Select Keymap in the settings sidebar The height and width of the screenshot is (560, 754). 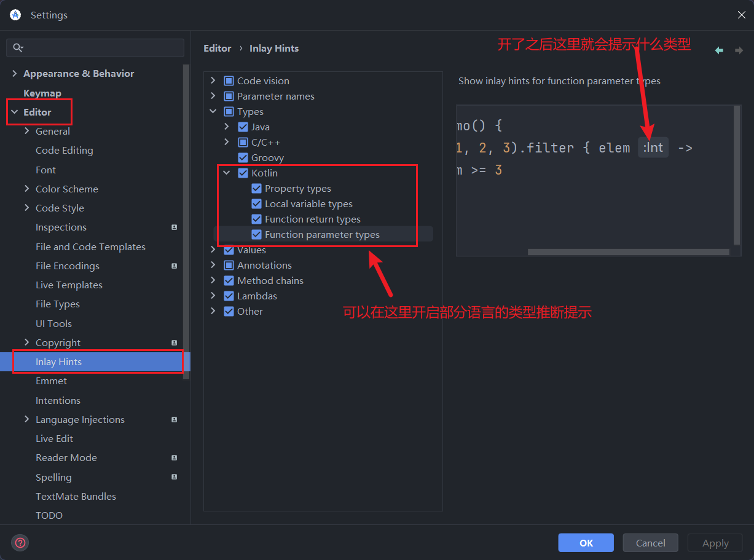point(42,93)
